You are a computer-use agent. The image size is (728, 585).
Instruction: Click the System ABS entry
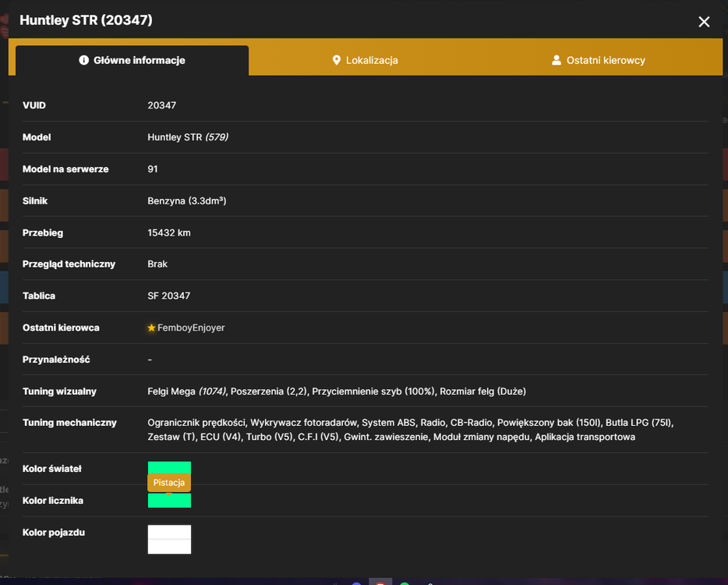388,423
